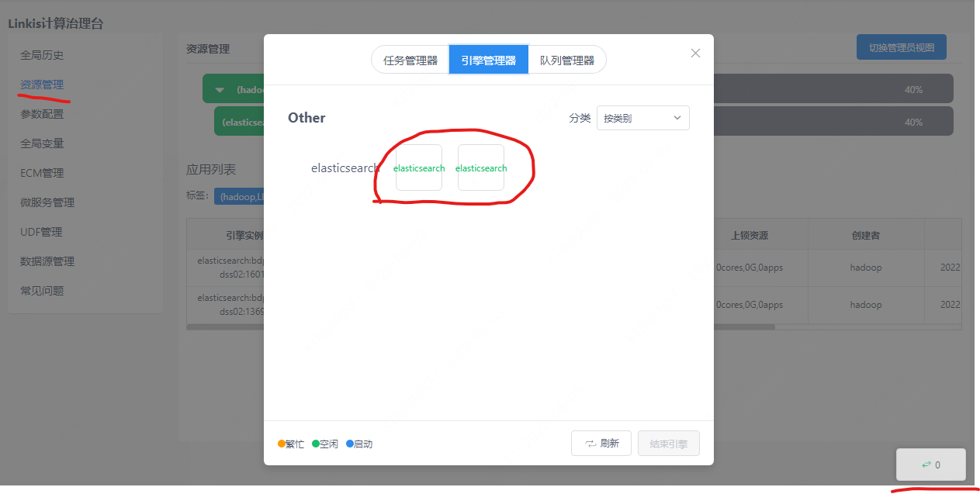Click the 上锁资源 column header
Image resolution: width=980 pixels, height=494 pixels.
(750, 235)
